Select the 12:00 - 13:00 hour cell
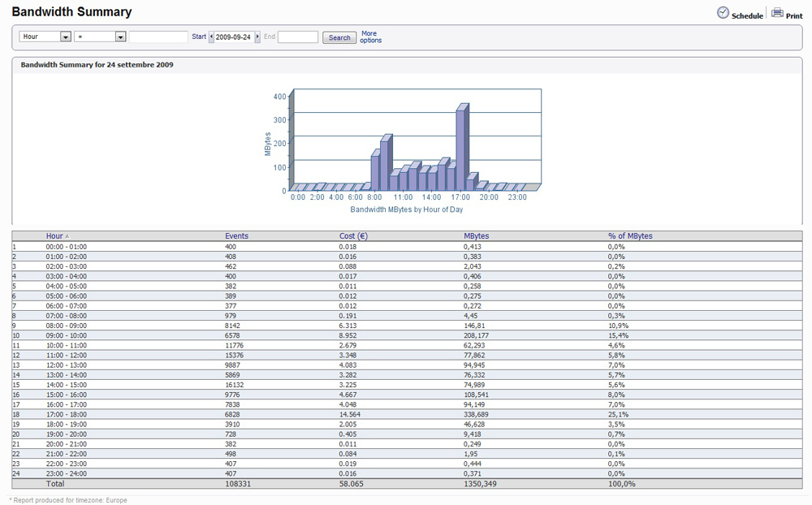812x505 pixels. pyautogui.click(x=67, y=365)
